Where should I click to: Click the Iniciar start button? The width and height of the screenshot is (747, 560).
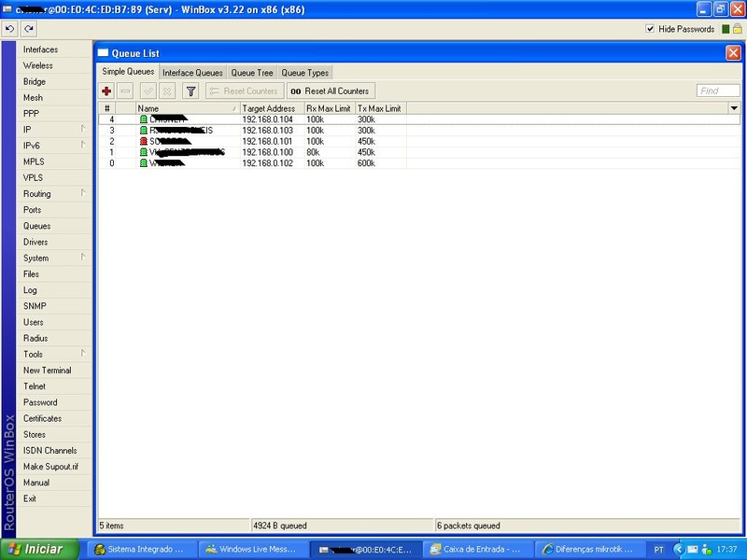coord(40,549)
